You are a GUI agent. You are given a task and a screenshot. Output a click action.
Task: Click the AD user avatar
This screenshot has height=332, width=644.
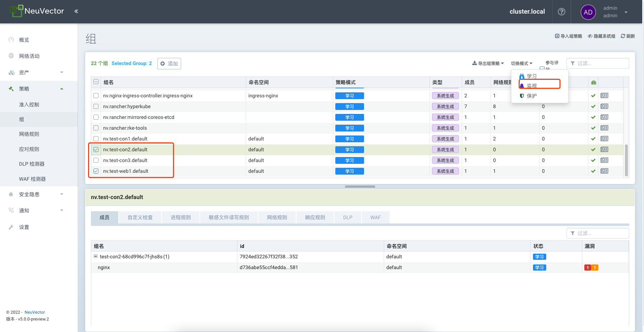(588, 12)
